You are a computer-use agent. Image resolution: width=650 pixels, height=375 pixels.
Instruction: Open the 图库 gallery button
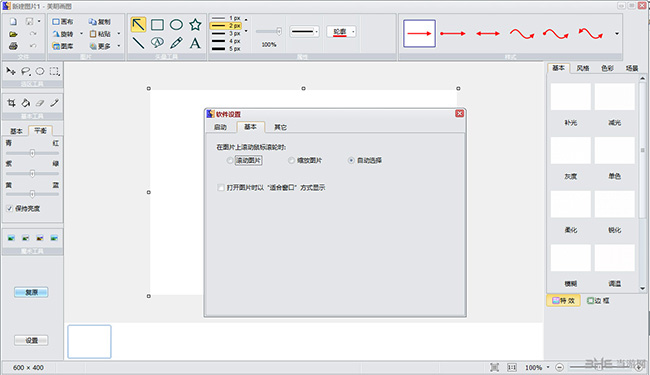[x=63, y=46]
